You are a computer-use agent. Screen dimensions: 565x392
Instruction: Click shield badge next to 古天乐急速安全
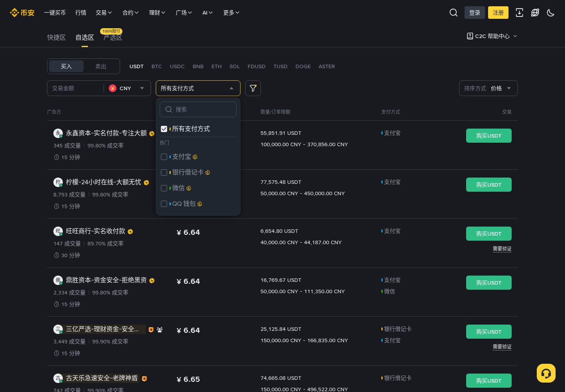click(144, 379)
